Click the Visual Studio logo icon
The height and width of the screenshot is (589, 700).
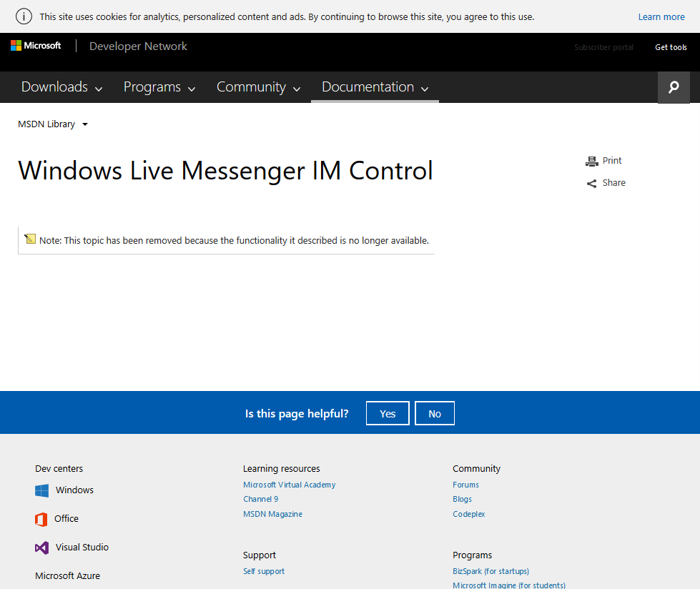42,548
